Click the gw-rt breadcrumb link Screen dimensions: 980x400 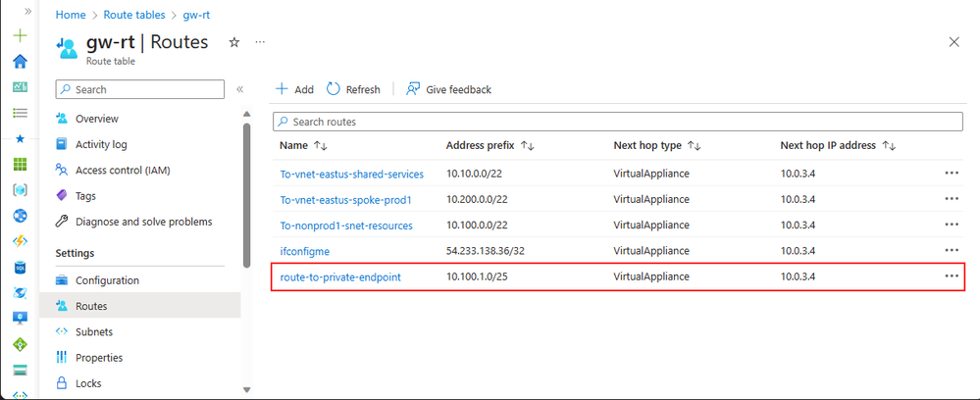pos(197,15)
